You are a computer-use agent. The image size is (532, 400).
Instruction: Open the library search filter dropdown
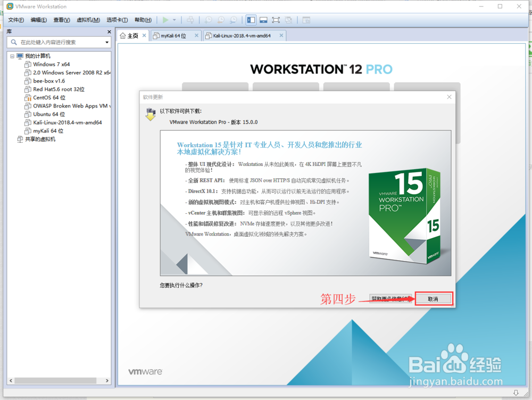(x=107, y=42)
